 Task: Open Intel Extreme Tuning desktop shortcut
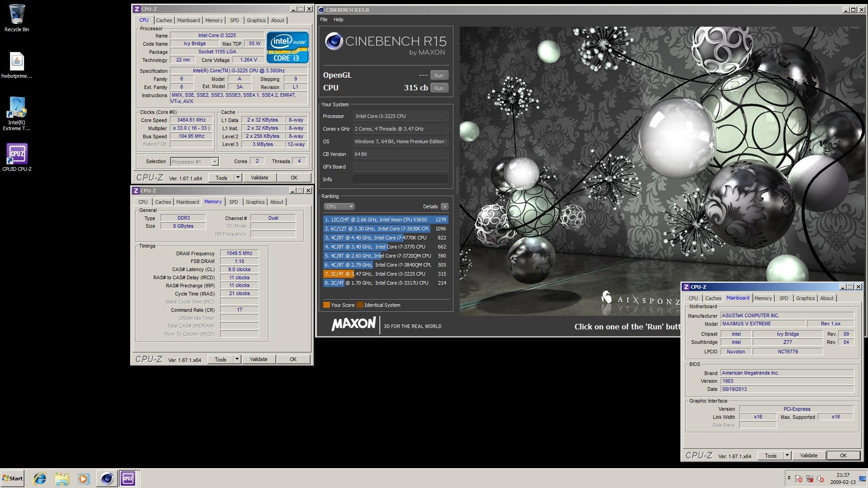pos(17,114)
